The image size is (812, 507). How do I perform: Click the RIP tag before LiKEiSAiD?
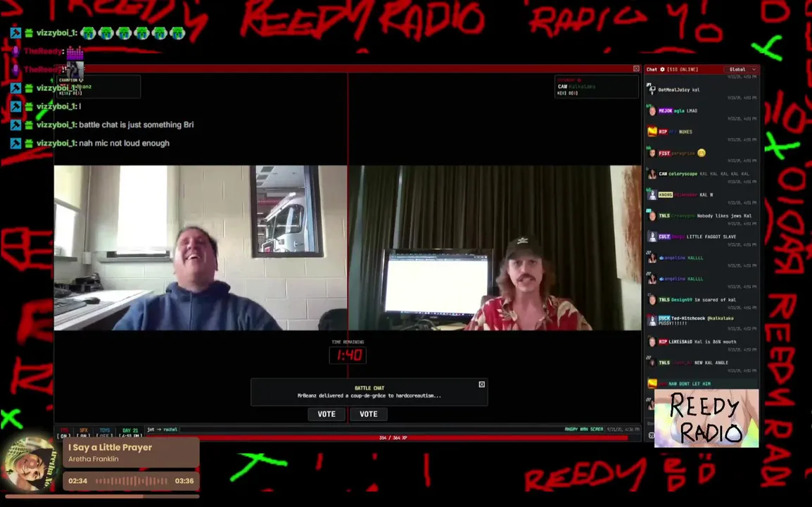[662, 342]
